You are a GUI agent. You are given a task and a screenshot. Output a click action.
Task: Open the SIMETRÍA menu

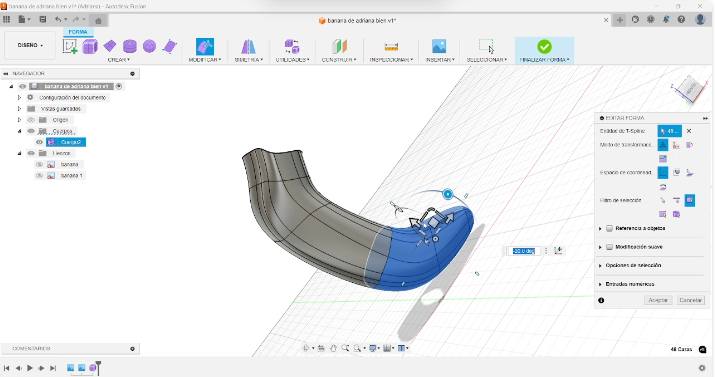249,60
